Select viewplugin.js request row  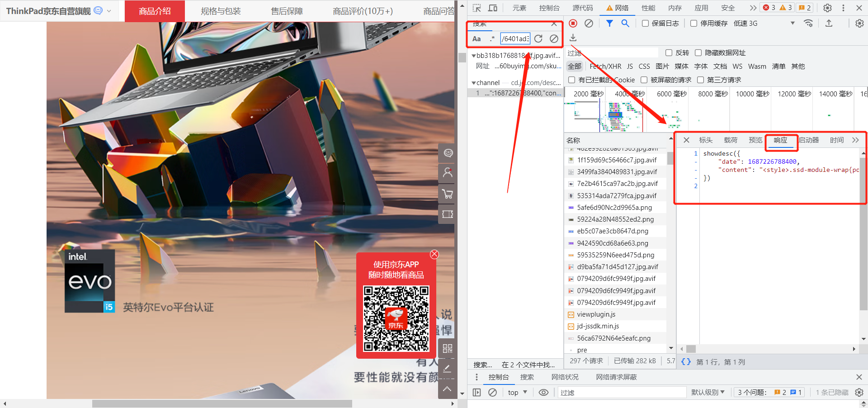(x=615, y=314)
